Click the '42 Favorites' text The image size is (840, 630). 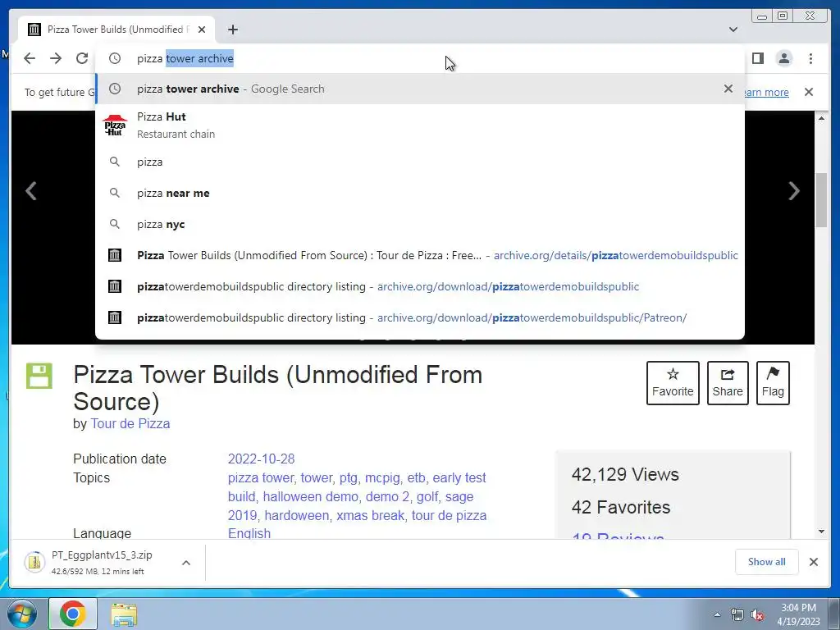tap(621, 507)
